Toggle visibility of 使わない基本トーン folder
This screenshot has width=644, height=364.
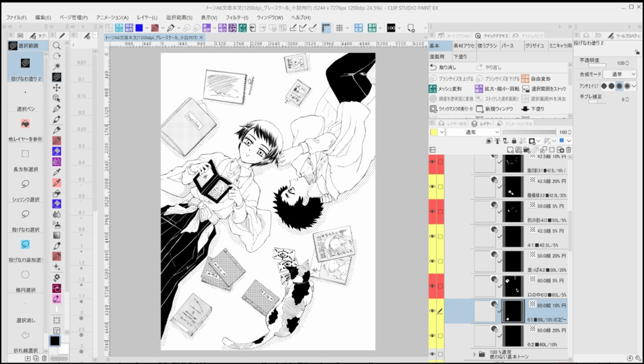click(432, 354)
